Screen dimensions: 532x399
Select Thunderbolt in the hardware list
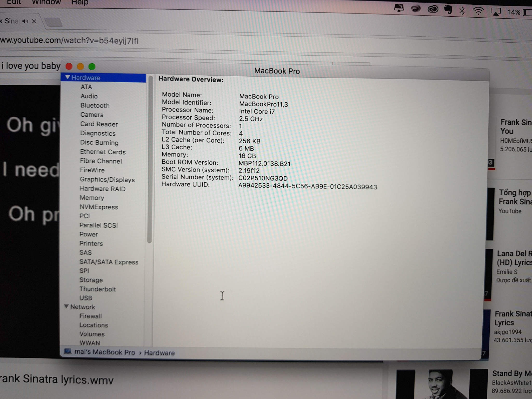tap(97, 289)
